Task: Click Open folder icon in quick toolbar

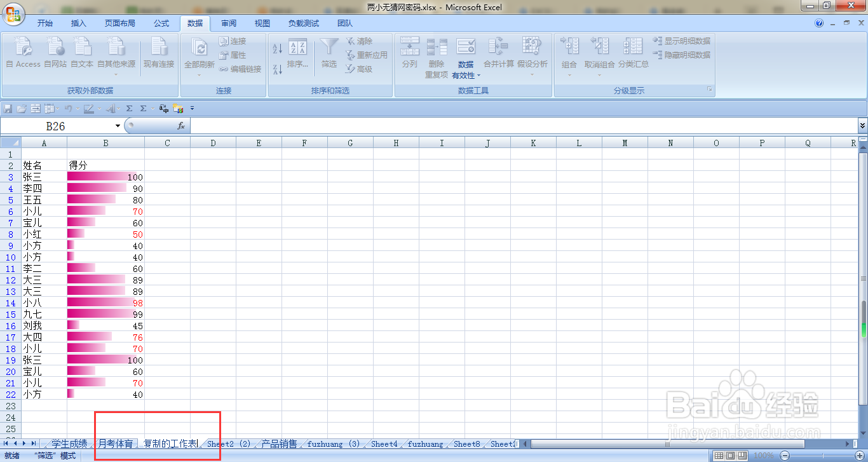Action: pyautogui.click(x=22, y=109)
